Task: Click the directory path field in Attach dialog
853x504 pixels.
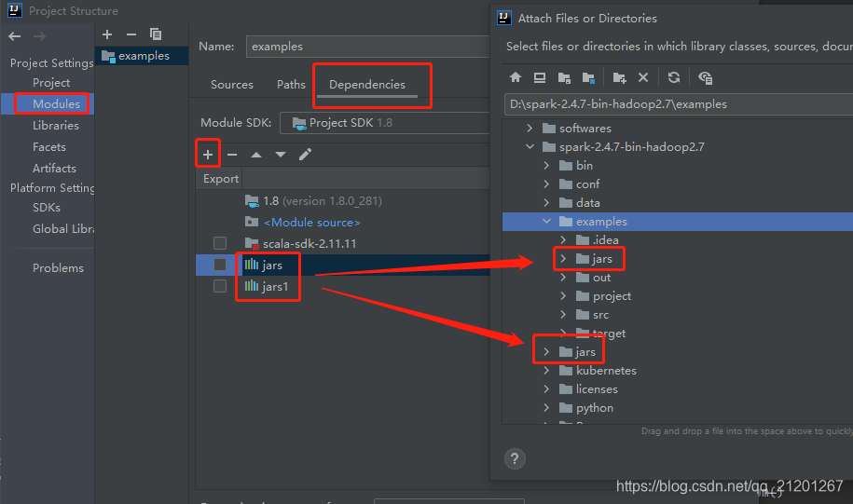Action: pos(679,104)
